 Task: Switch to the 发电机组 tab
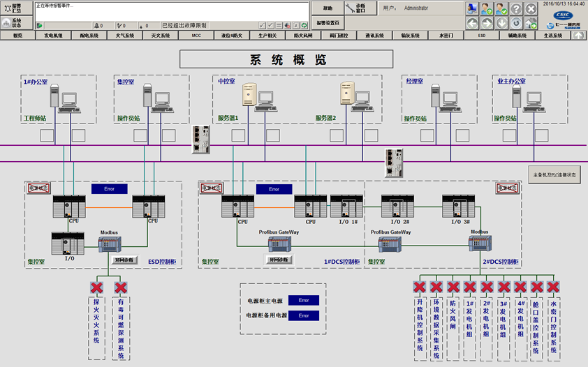click(54, 35)
